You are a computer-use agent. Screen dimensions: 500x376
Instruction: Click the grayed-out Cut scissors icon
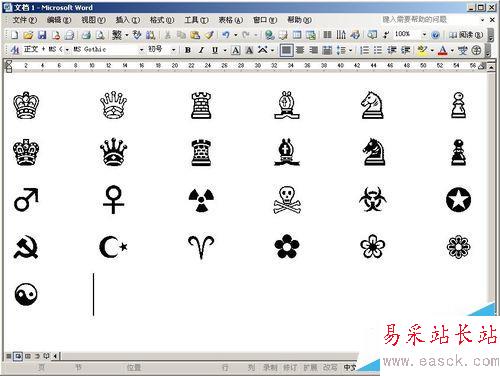[x=168, y=35]
